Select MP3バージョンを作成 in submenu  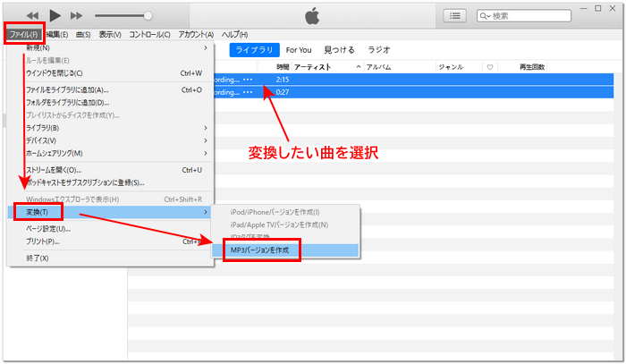285,250
